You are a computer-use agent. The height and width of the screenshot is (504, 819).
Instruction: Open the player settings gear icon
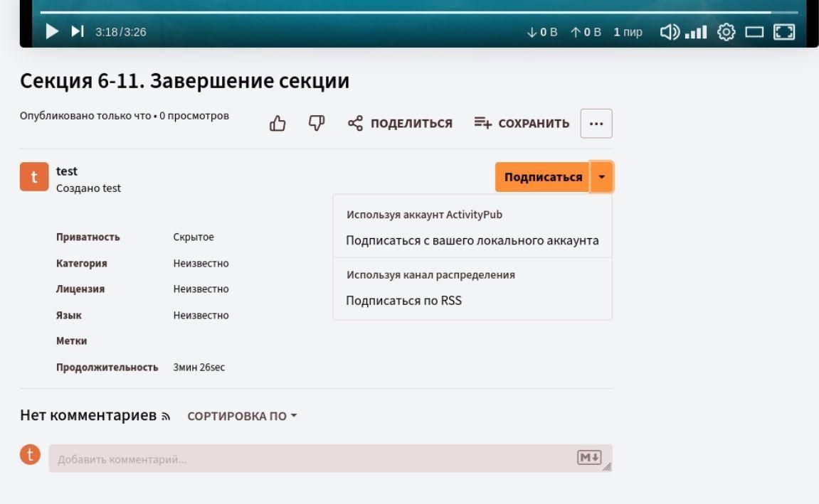(726, 32)
